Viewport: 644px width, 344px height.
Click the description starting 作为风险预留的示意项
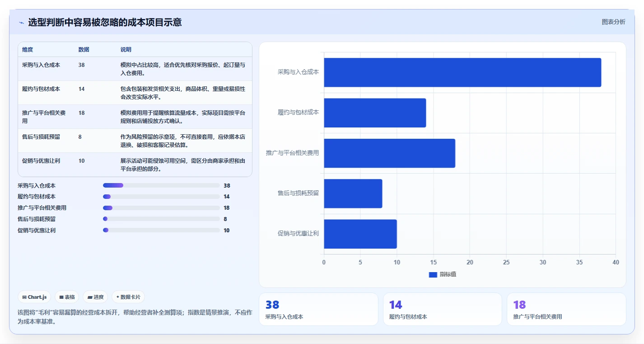pyautogui.click(x=183, y=141)
